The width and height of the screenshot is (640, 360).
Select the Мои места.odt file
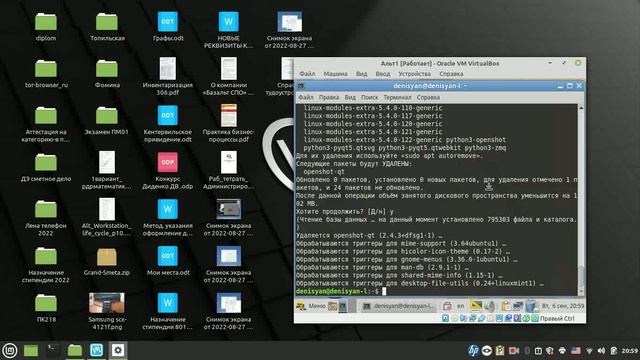click(168, 256)
